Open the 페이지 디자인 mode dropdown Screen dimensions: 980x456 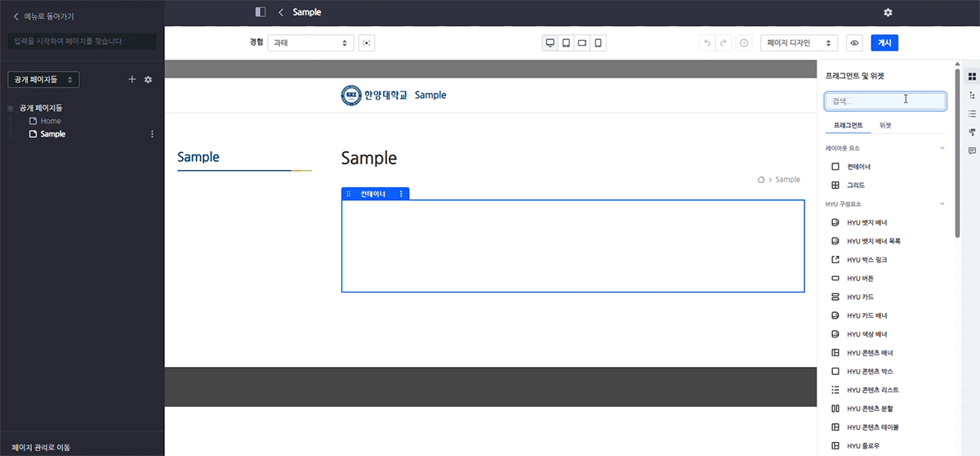click(799, 42)
